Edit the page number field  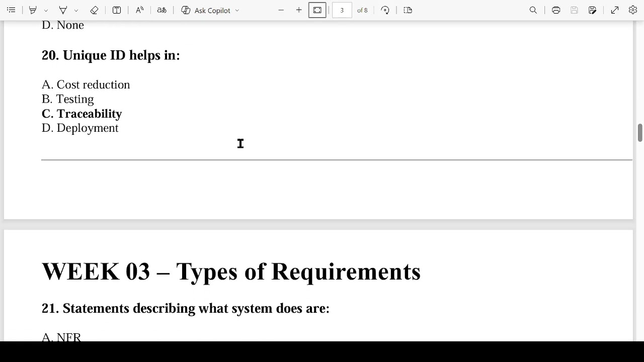pyautogui.click(x=342, y=10)
